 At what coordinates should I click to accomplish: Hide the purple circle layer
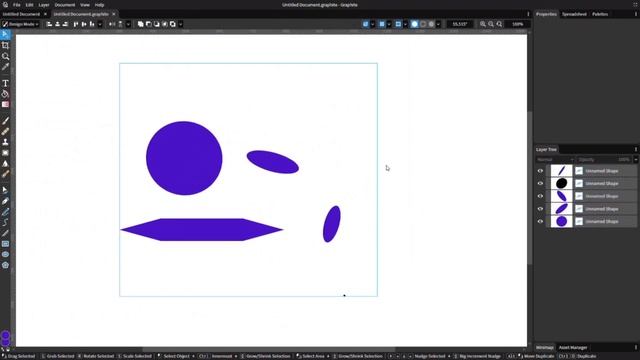pos(540,221)
